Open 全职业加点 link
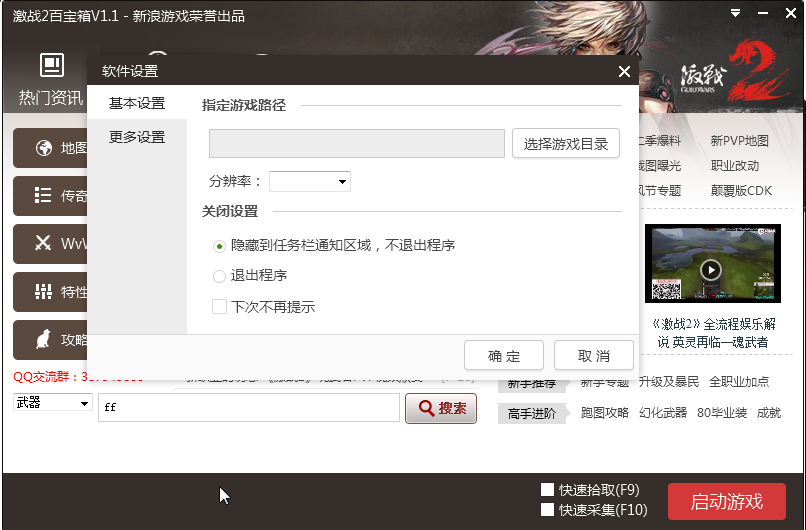This screenshot has width=806, height=530. [x=739, y=381]
